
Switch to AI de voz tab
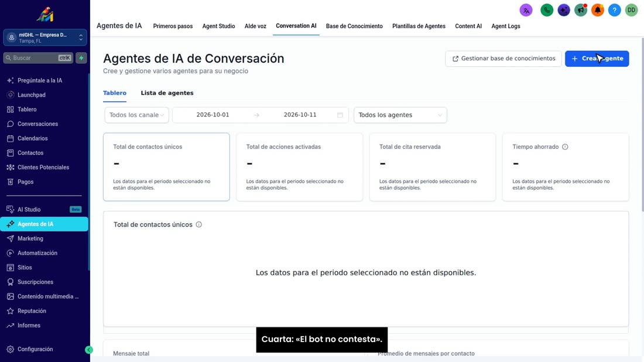point(255,26)
